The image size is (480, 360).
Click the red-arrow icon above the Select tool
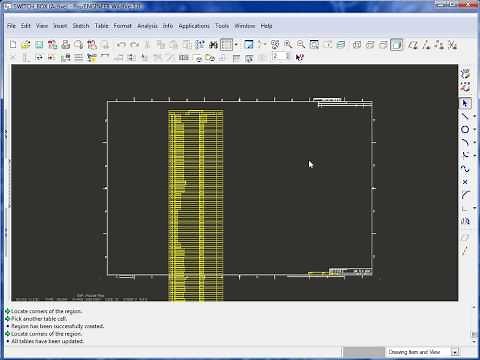465,87
